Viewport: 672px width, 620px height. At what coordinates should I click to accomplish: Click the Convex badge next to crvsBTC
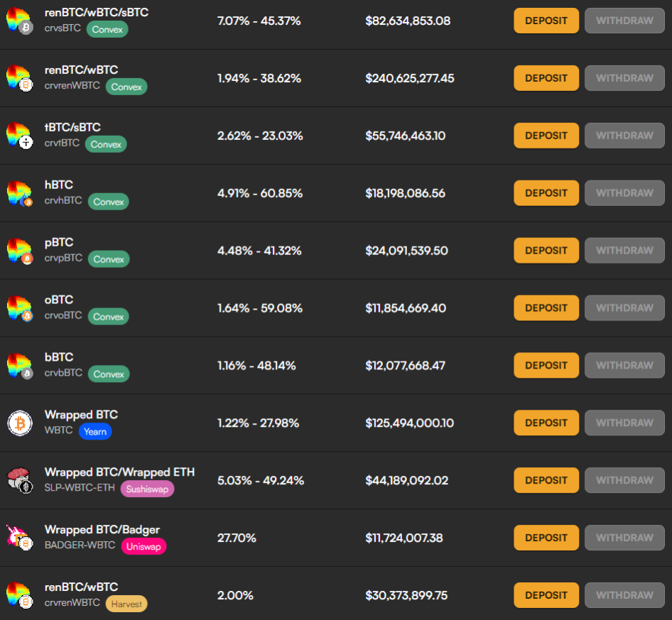(x=107, y=30)
